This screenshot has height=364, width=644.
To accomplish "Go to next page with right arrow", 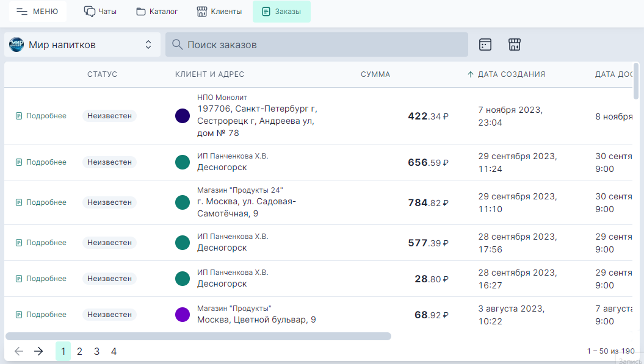I will pyautogui.click(x=38, y=351).
